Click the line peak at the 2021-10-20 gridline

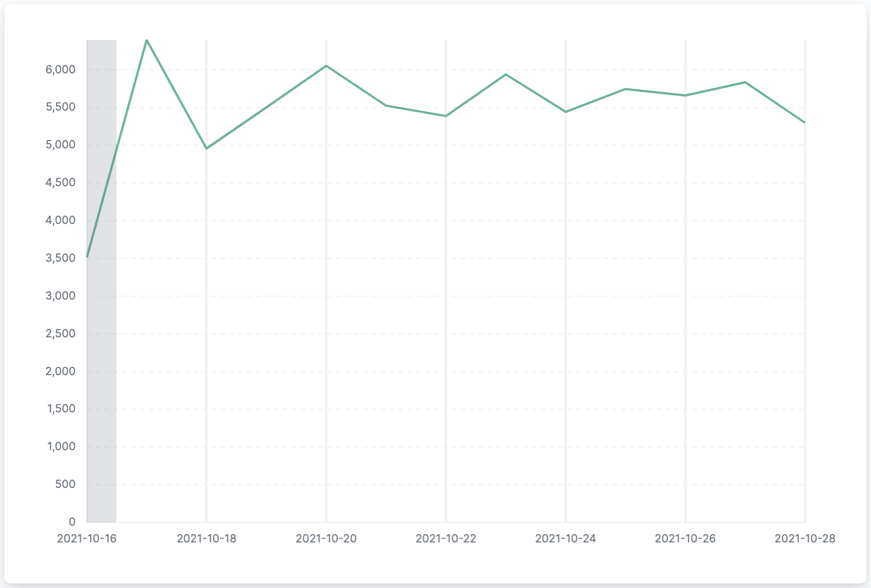326,66
